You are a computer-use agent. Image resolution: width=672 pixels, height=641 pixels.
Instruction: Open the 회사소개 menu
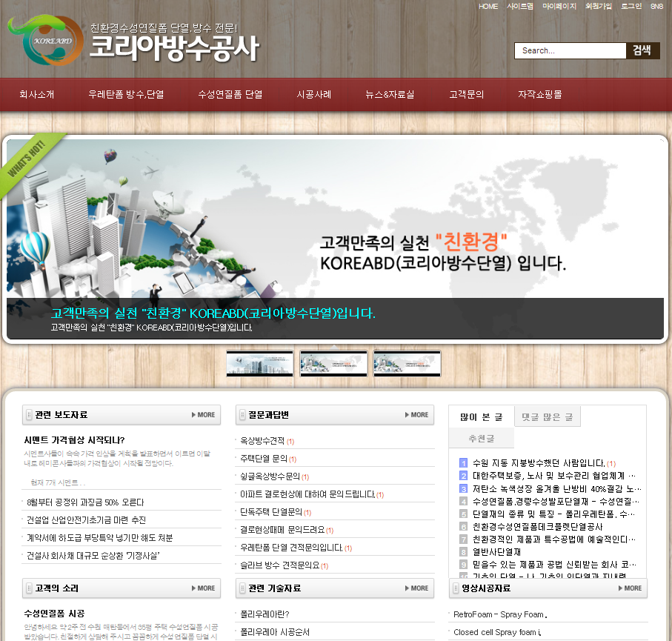point(37,94)
